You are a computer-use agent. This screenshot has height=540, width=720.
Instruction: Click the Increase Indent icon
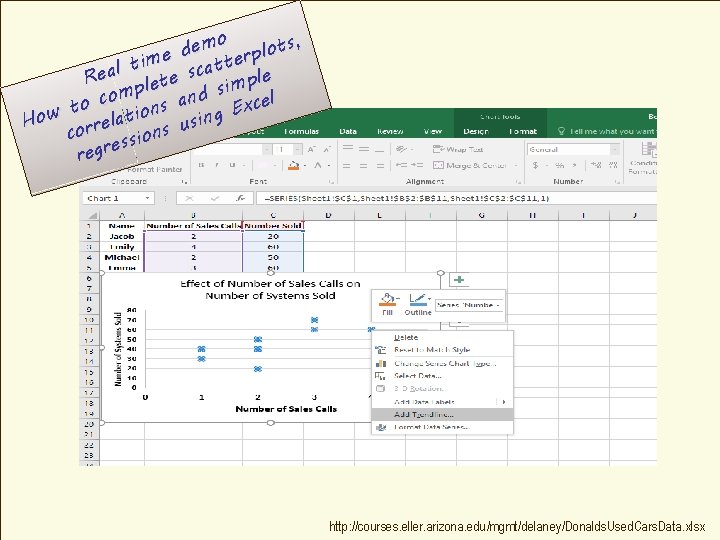coord(417,165)
